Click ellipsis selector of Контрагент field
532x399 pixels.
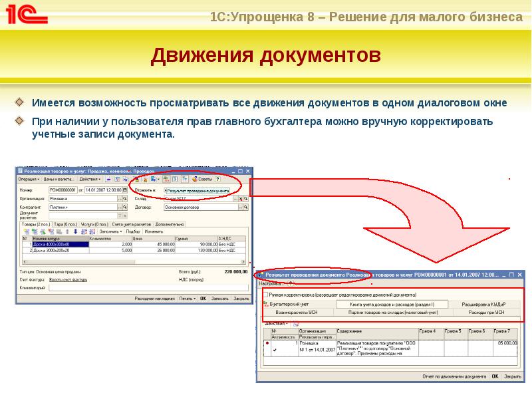pos(120,207)
